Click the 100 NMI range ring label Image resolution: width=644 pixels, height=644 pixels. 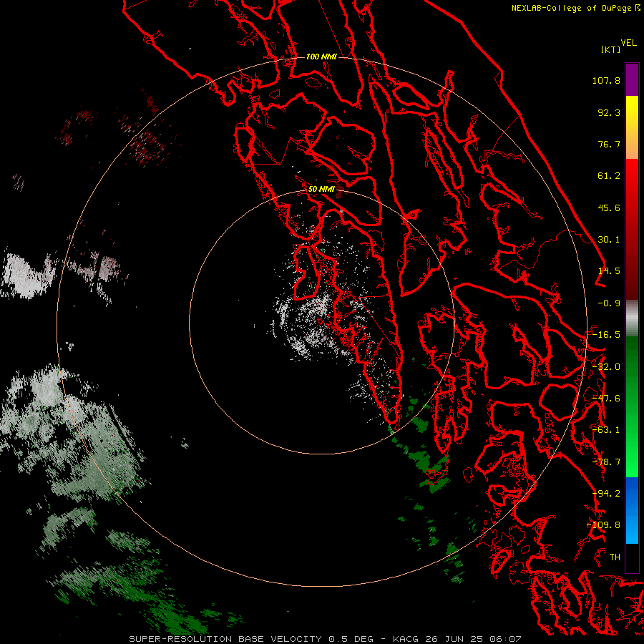(x=321, y=57)
